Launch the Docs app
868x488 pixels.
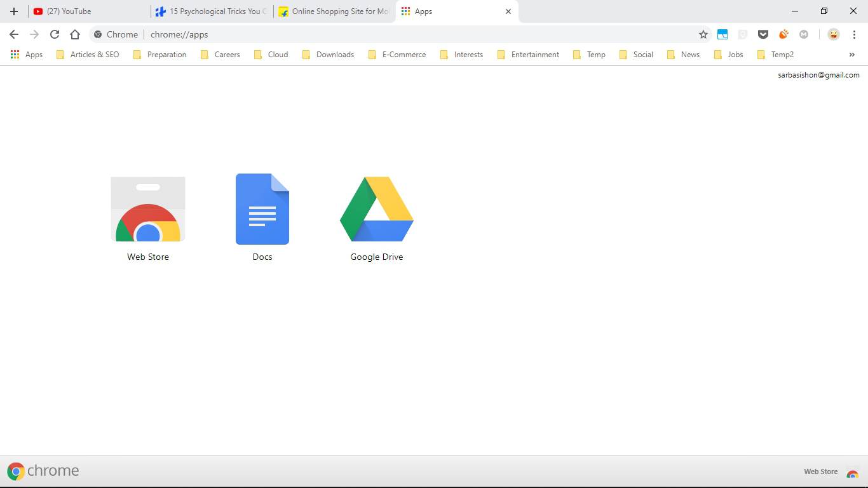tap(262, 218)
